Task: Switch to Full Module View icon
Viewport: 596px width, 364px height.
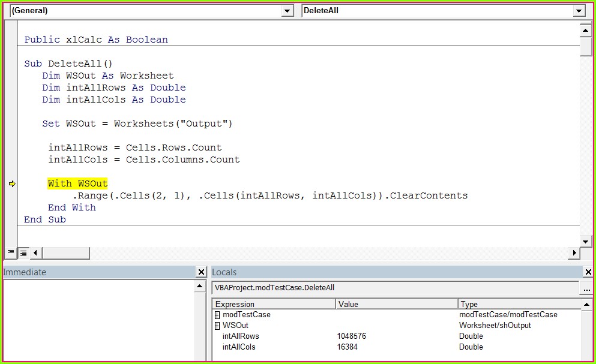Action: (x=23, y=252)
